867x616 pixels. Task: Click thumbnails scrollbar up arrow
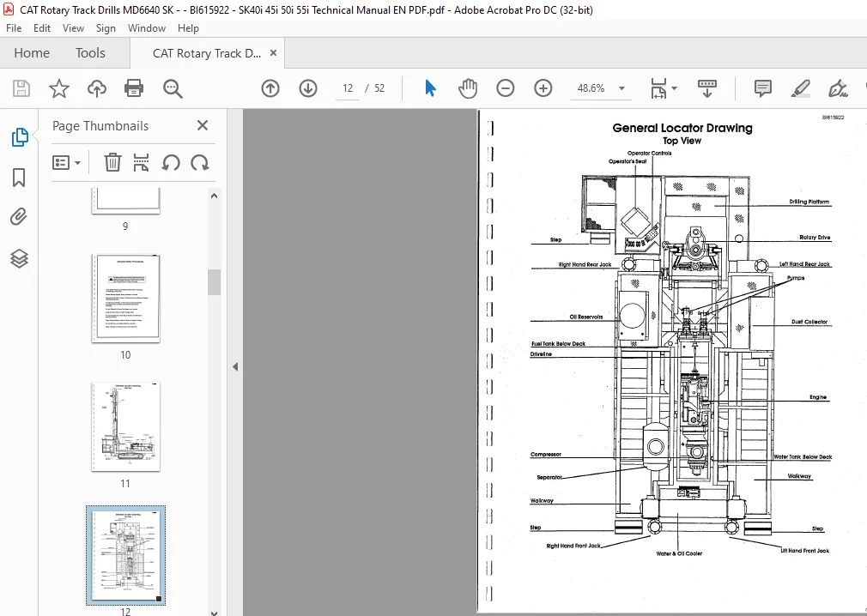pos(214,196)
